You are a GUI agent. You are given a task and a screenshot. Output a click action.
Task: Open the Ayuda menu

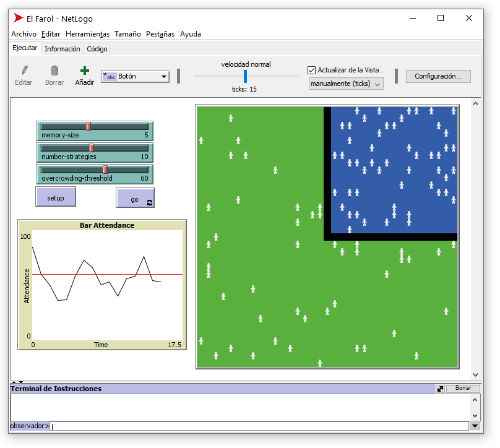[x=191, y=34]
